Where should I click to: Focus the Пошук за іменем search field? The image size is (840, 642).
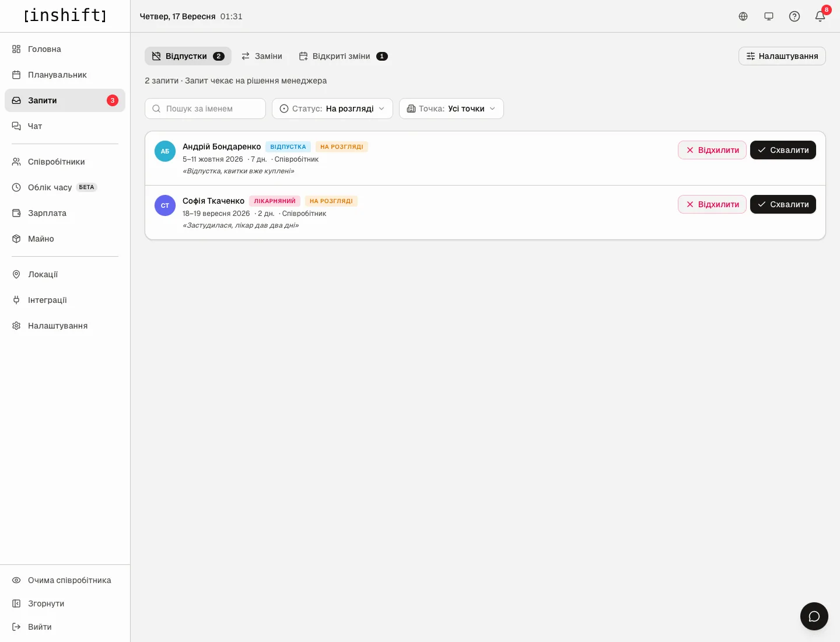205,109
